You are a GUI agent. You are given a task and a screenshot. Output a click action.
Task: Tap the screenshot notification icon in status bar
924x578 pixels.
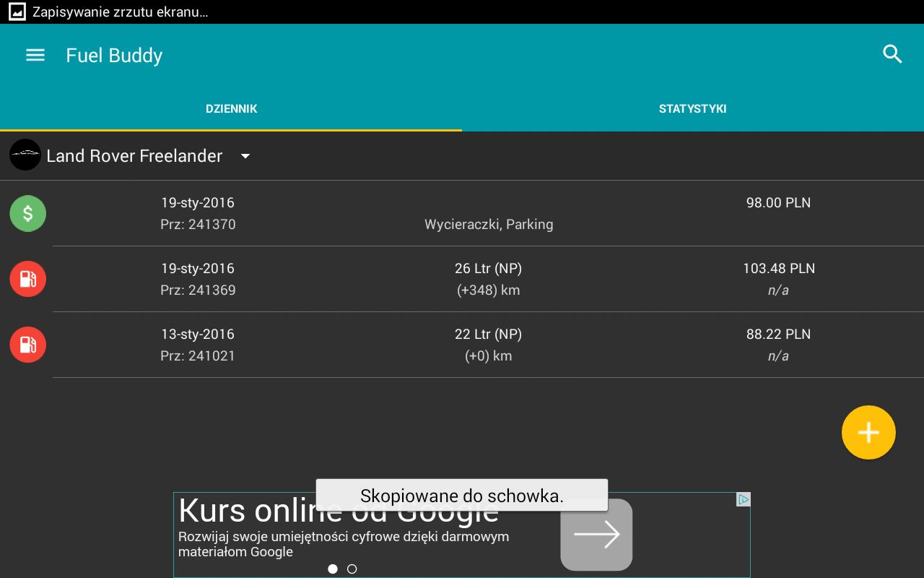point(17,12)
